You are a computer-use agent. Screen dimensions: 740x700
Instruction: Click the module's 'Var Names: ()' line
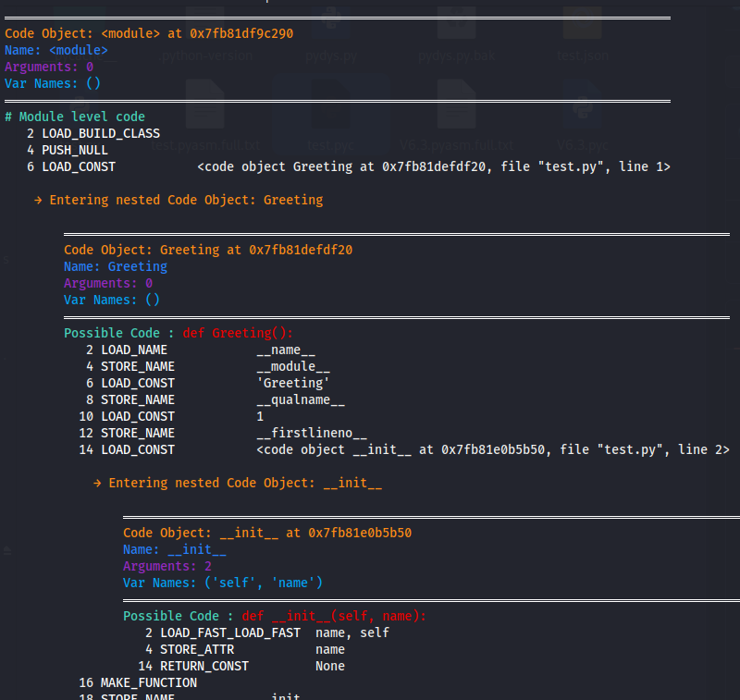click(x=53, y=83)
